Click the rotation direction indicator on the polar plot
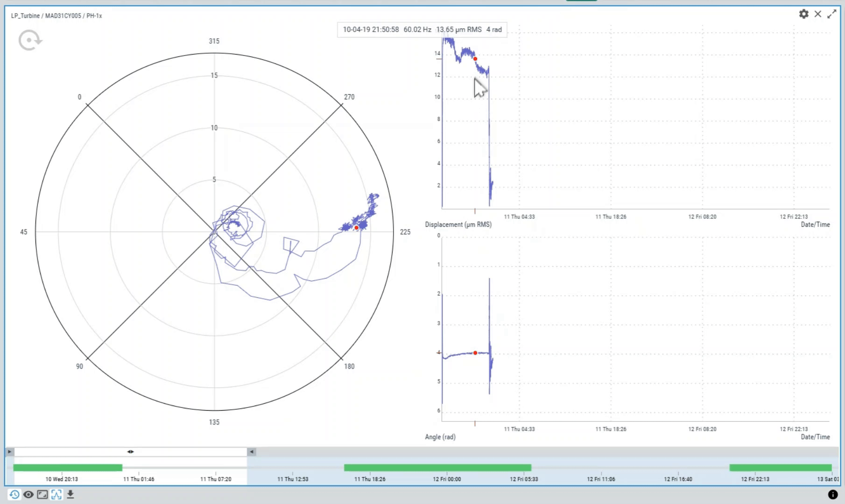 (x=29, y=40)
